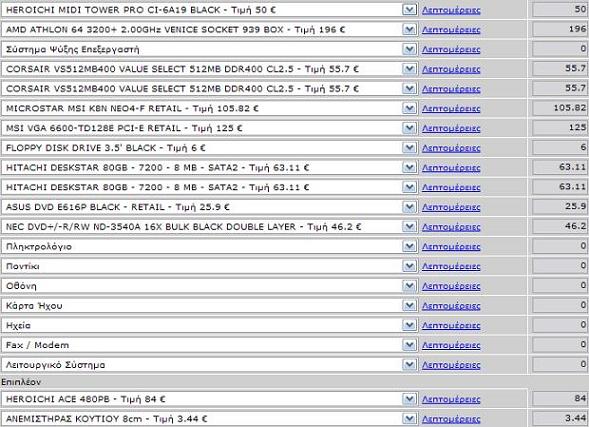Open Λεπτομέρειες link for MSI VGA 6600
The height and width of the screenshot is (427, 589).
click(x=451, y=128)
